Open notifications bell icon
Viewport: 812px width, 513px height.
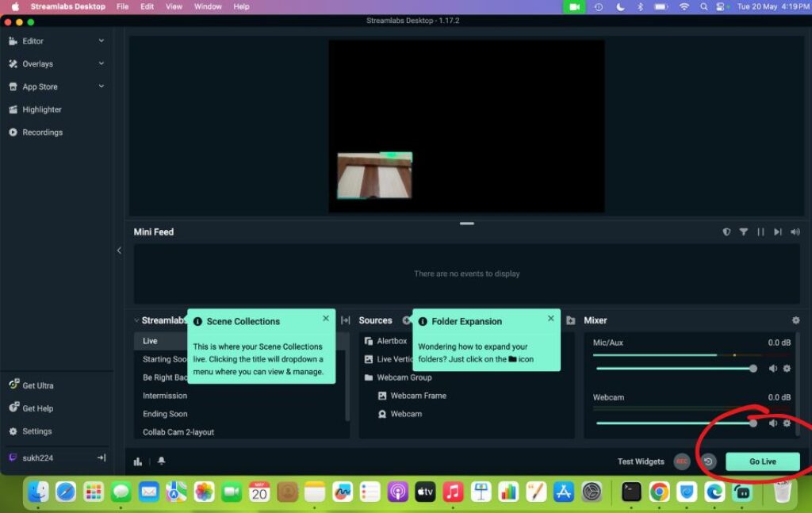point(162,461)
